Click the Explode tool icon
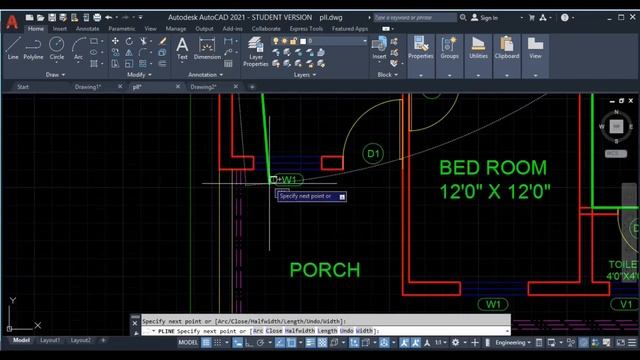Viewport: 640px width, 360px height. click(162, 52)
